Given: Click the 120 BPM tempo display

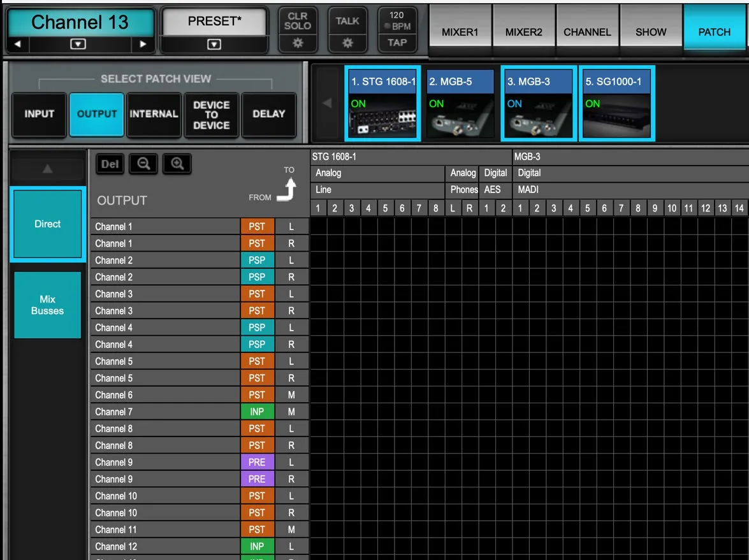Looking at the screenshot, I should pyautogui.click(x=397, y=21).
